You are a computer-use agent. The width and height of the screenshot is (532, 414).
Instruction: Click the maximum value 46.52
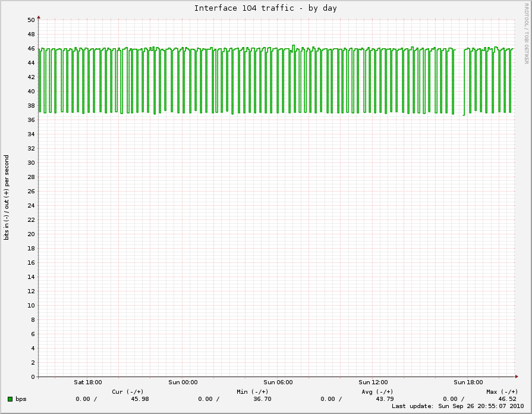(507, 399)
